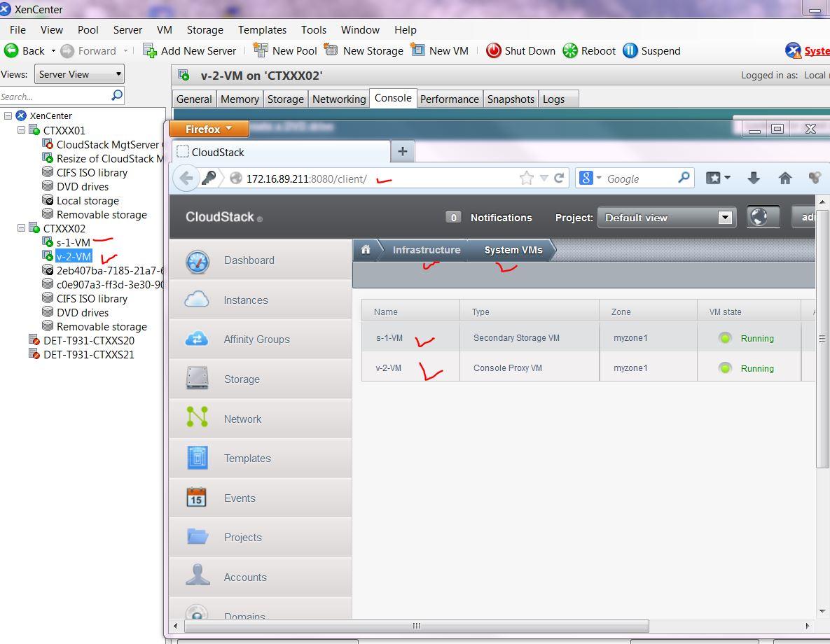Click the Firefox bookmarks menu icon

[719, 178]
